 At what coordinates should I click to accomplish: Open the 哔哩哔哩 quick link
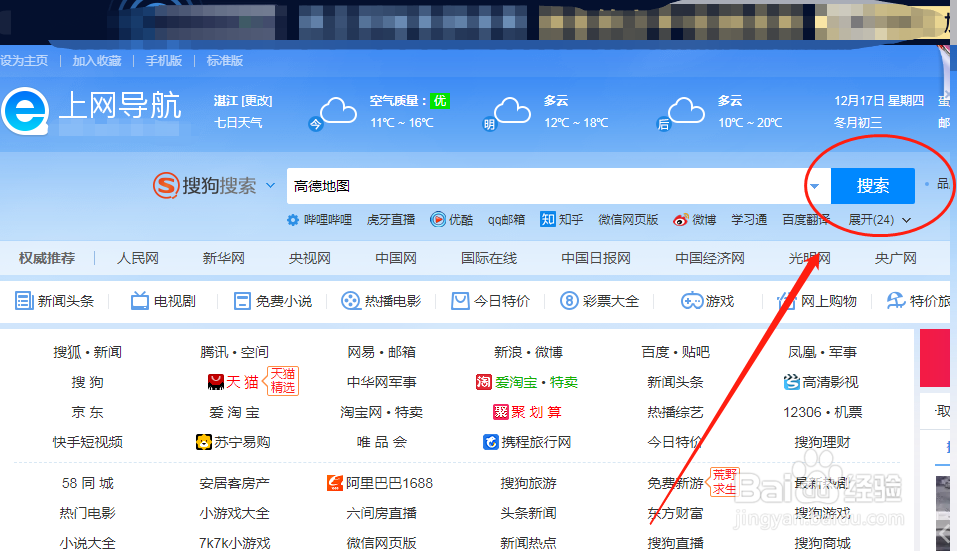[328, 220]
